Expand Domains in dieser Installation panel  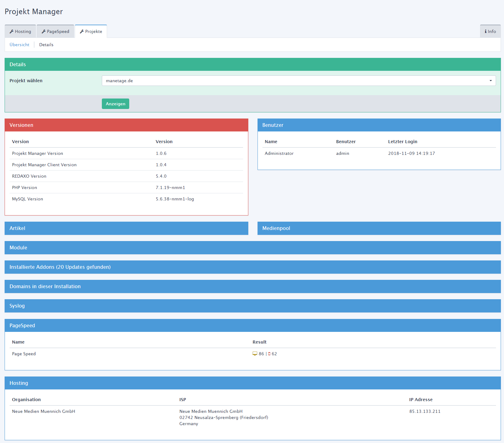[x=253, y=286]
